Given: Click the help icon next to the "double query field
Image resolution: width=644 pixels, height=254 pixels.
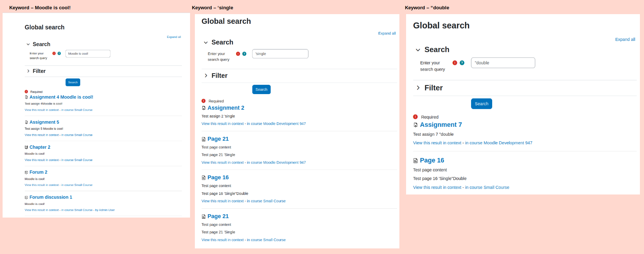Looking at the screenshot, I should [x=462, y=63].
